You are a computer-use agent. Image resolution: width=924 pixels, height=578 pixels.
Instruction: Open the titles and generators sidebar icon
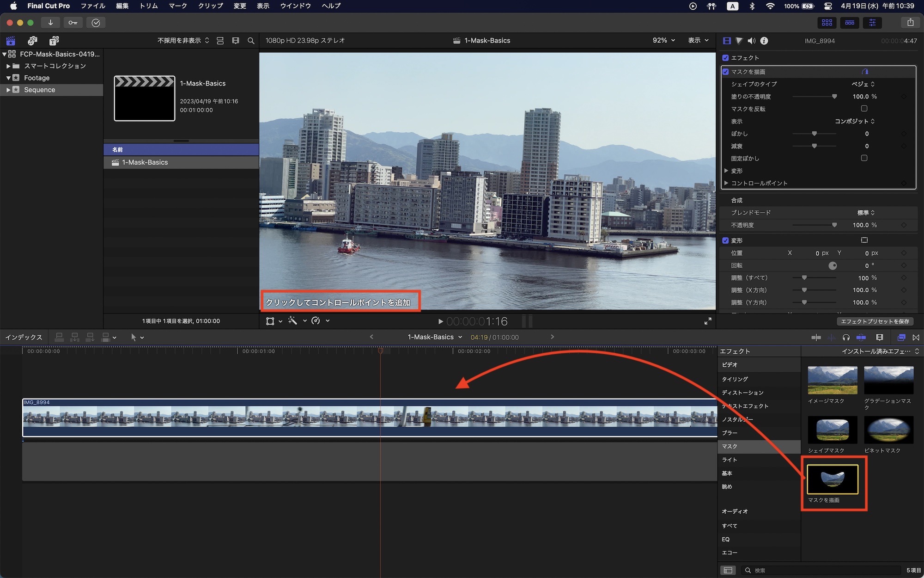pyautogui.click(x=54, y=41)
